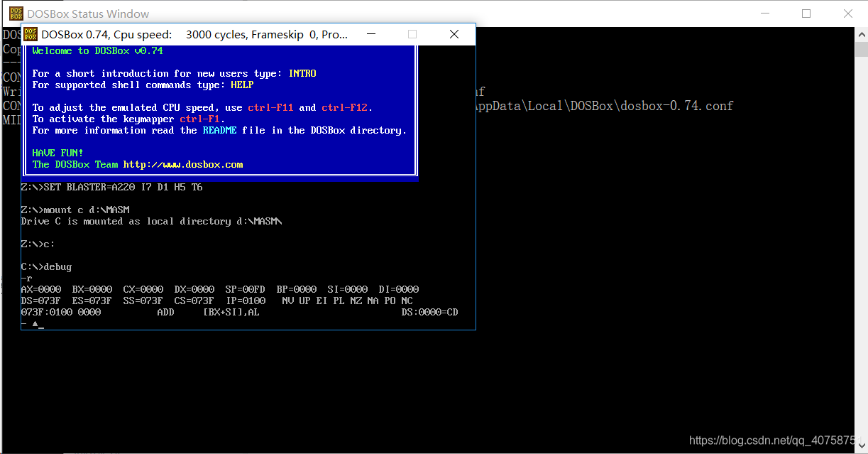Screen dimensions: 868x454
Task: Click the 'Z:\>c:' command line
Action: (x=38, y=244)
